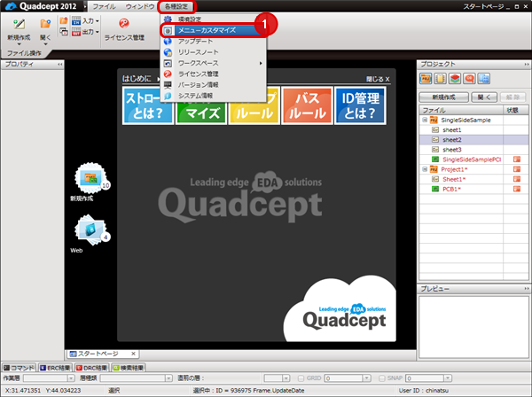
Task: Open the 作業層 dropdown
Action: [71, 378]
